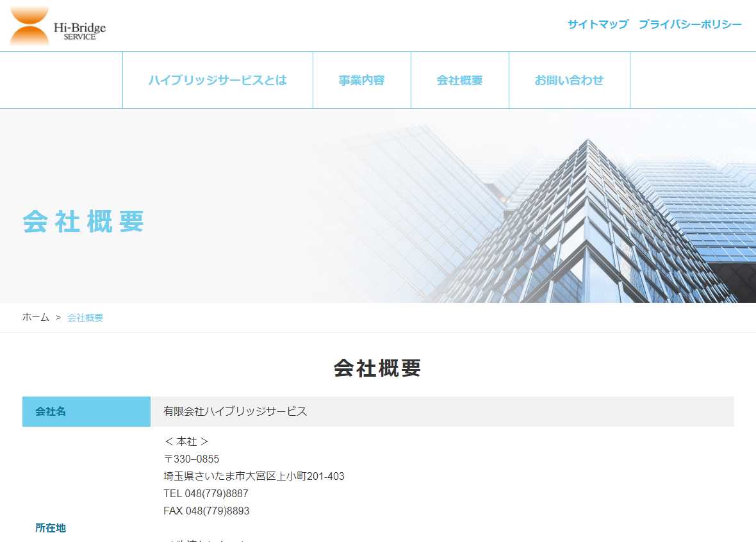Click the building photo in the banner

coord(577,218)
